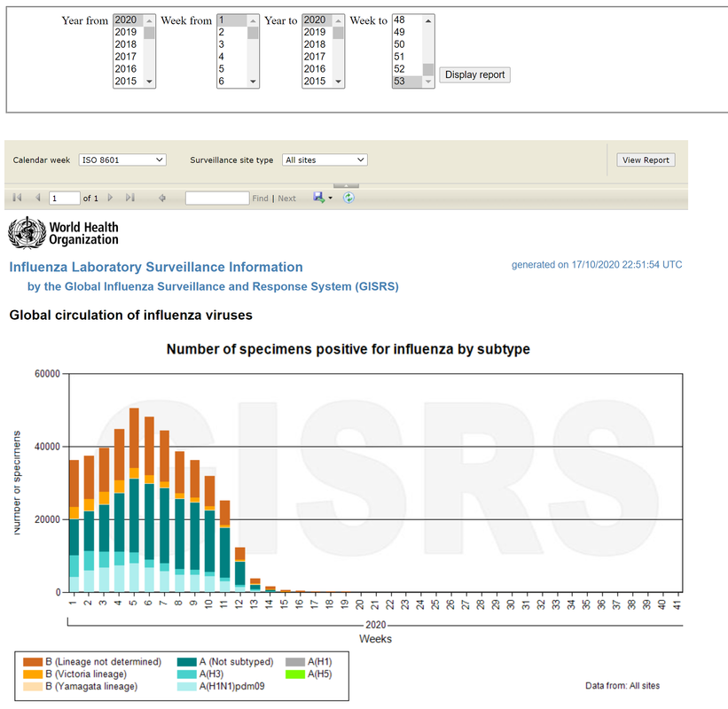Click Data from: All sites text
The image size is (728, 709).
(622, 686)
